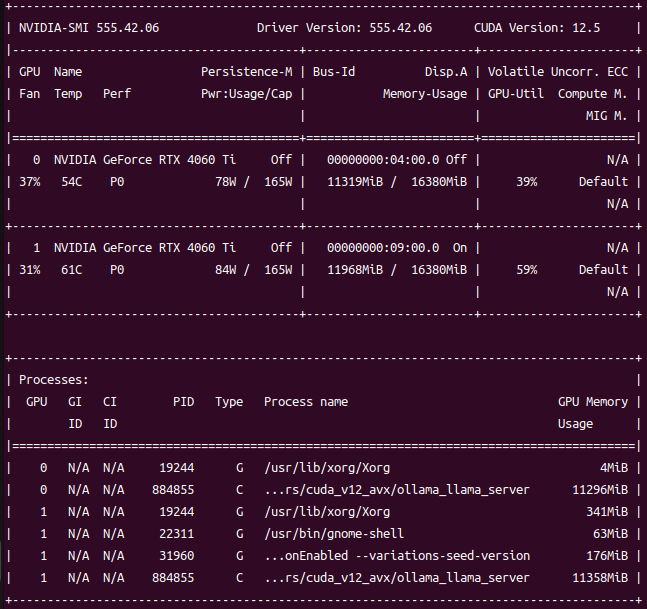Click the 'NVIDIA-SMI 555.42.06' header text
647x609 pixels.
(x=89, y=28)
